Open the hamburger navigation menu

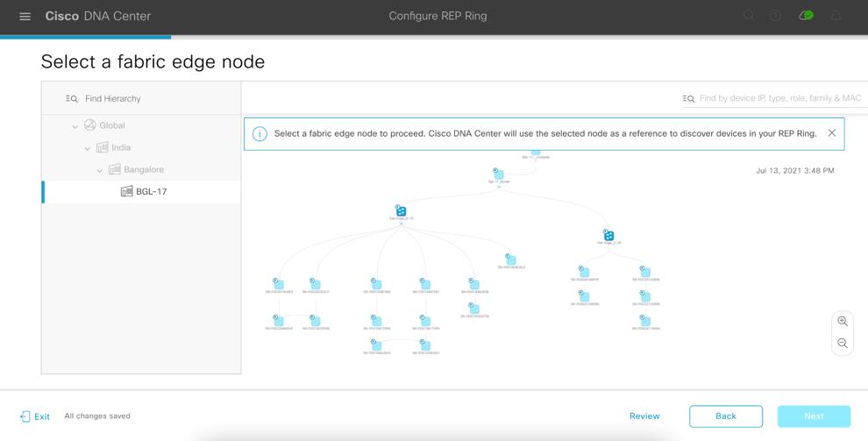click(25, 16)
